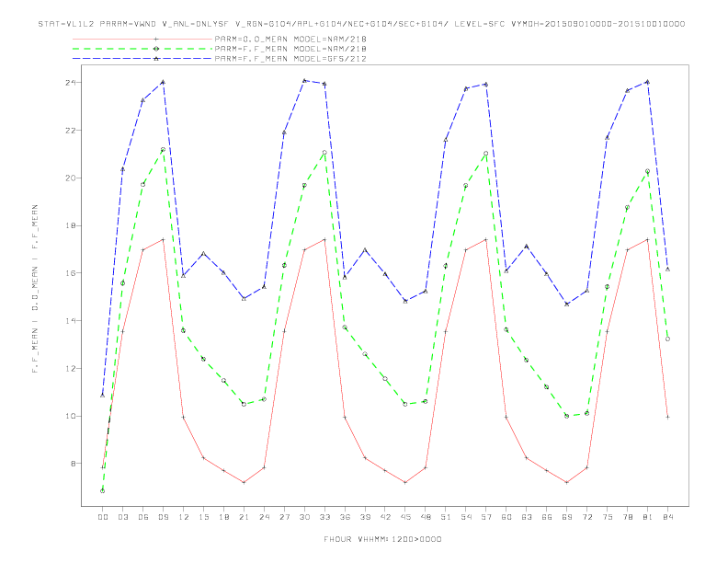Click the dashed blue legend line sample
Viewport: 728px width, 563px height.
pyautogui.click(x=142, y=59)
